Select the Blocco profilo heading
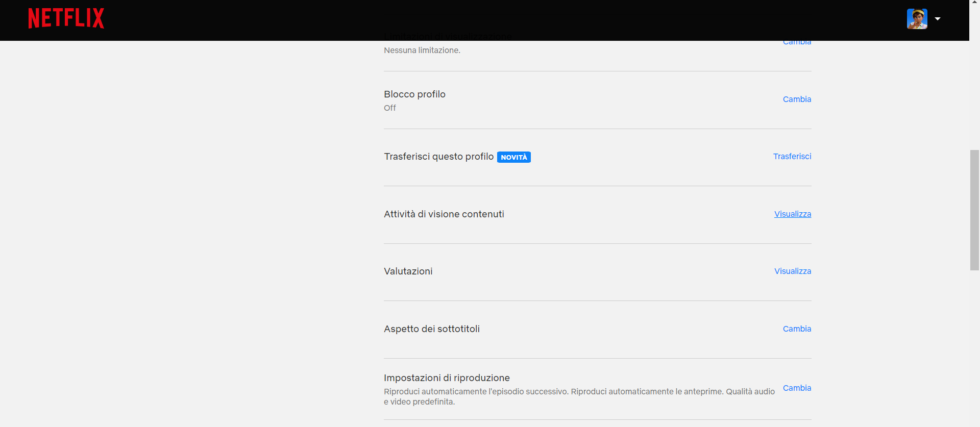Image resolution: width=980 pixels, height=427 pixels. tap(414, 94)
